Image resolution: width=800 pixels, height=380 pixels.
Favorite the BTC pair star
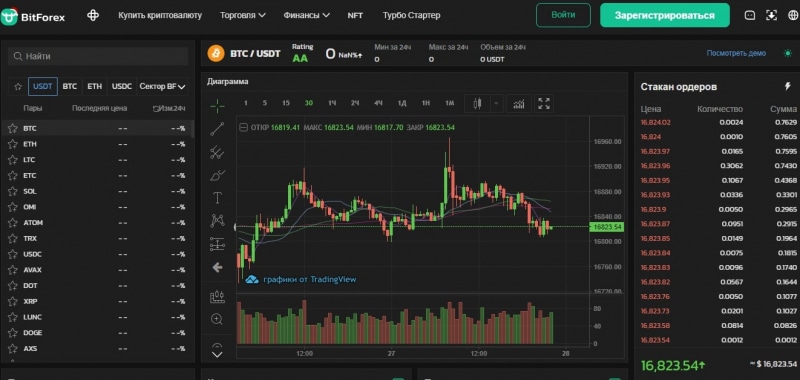click(13, 129)
